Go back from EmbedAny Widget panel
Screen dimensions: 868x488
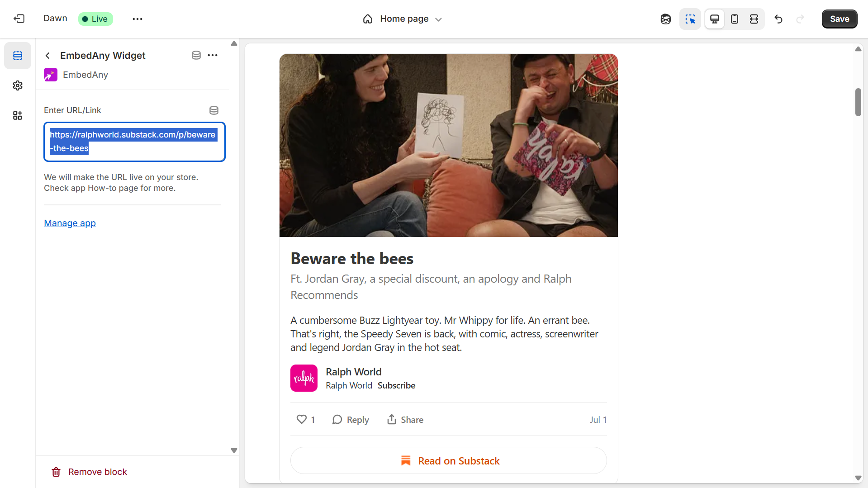pos(47,56)
